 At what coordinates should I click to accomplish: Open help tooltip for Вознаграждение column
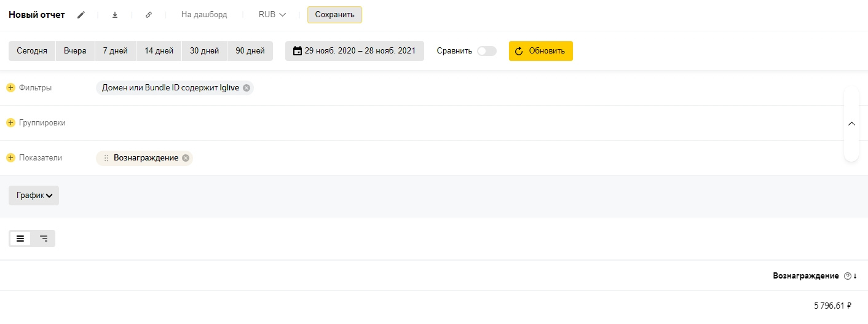(848, 276)
